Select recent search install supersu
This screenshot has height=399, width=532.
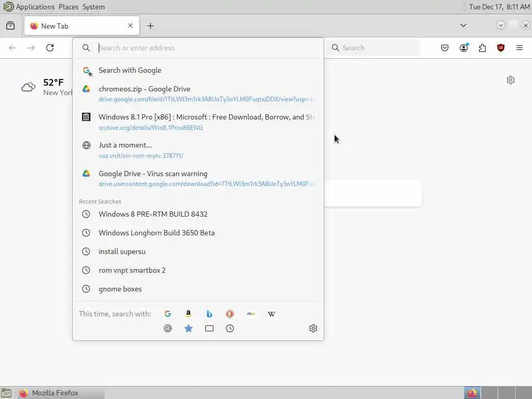198,251
